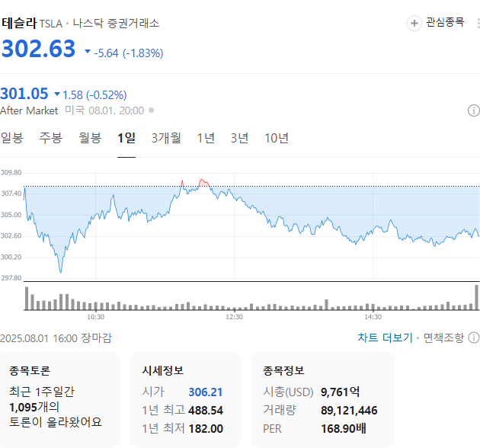Screen dimensions: 480x448
Task: Click the last tall volume bar
Action: [476, 297]
